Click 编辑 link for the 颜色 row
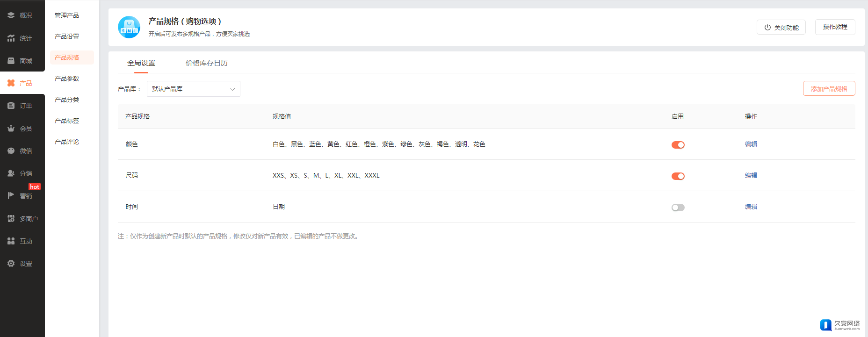Viewport: 868px width, 337px height. [751, 144]
